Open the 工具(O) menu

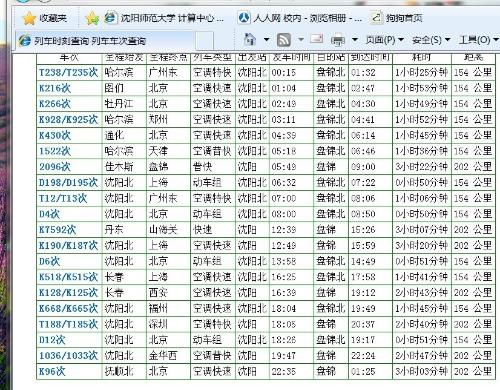click(478, 40)
